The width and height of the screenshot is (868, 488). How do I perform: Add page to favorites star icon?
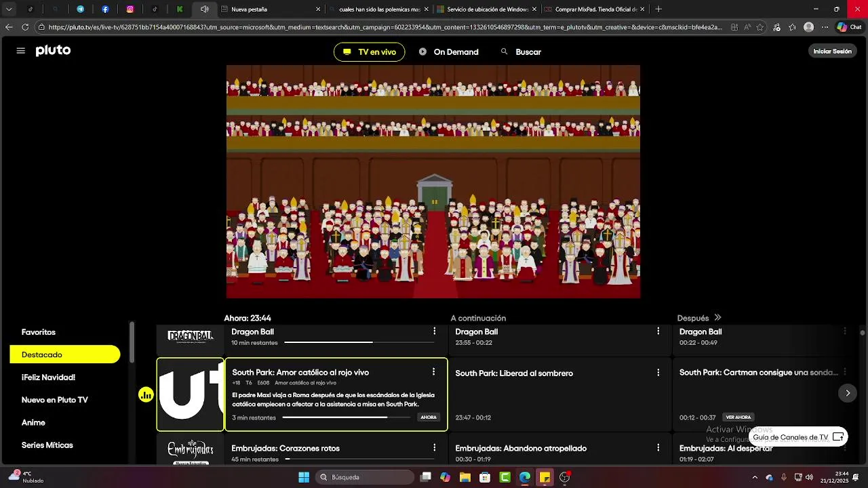759,27
